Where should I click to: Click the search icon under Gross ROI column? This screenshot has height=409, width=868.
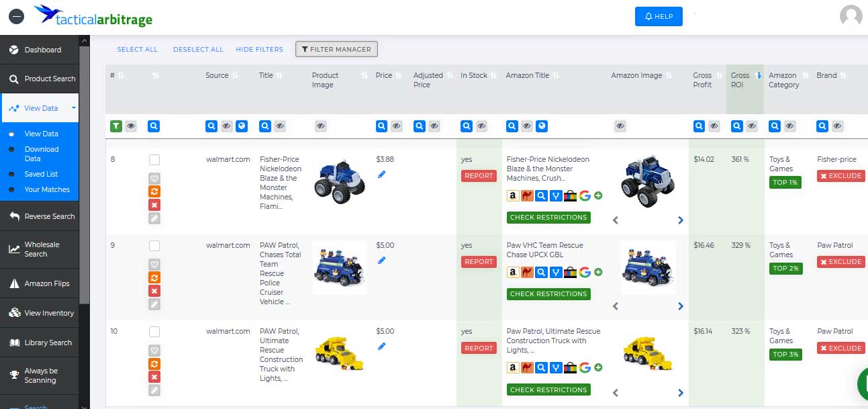pyautogui.click(x=736, y=126)
